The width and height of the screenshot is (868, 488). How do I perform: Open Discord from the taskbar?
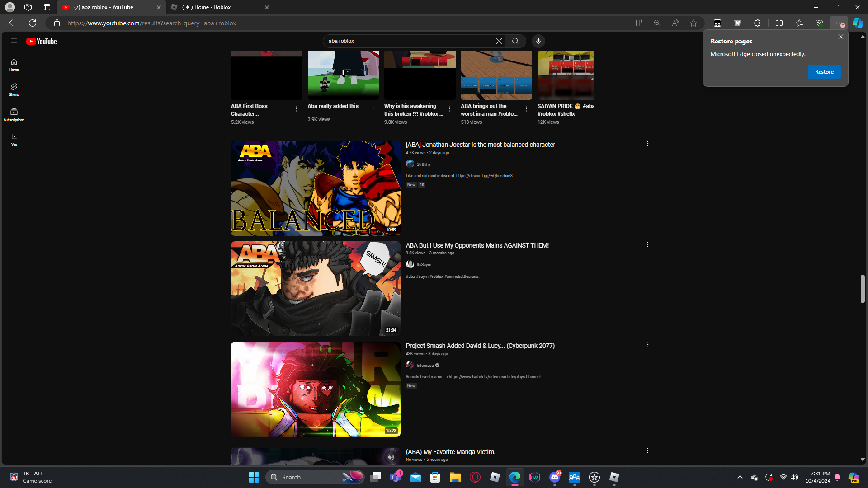555,477
